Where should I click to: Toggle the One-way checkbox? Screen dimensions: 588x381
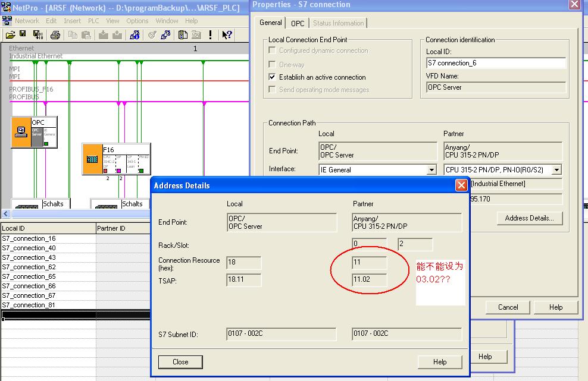click(272, 64)
